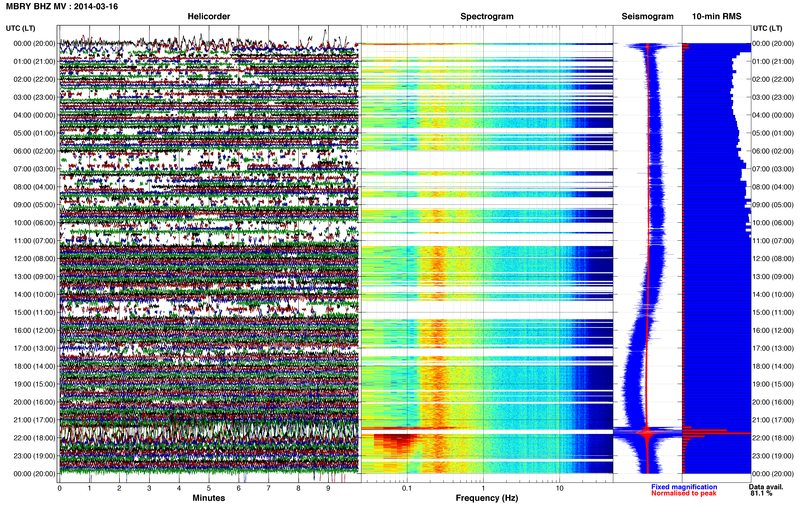The width and height of the screenshot is (812, 508).
Task: Click the left '18:00 (14:00)' time label
Action: (34, 366)
